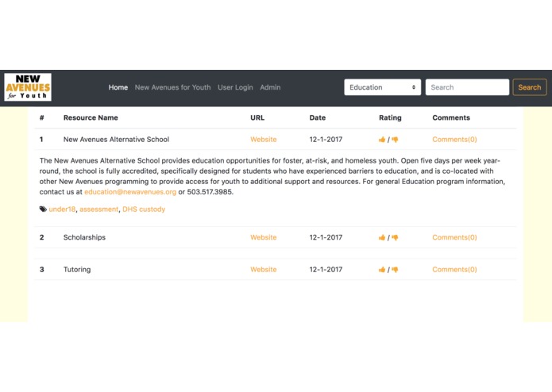Click the phone number 503.517.3985
552x392 pixels.
210,192
